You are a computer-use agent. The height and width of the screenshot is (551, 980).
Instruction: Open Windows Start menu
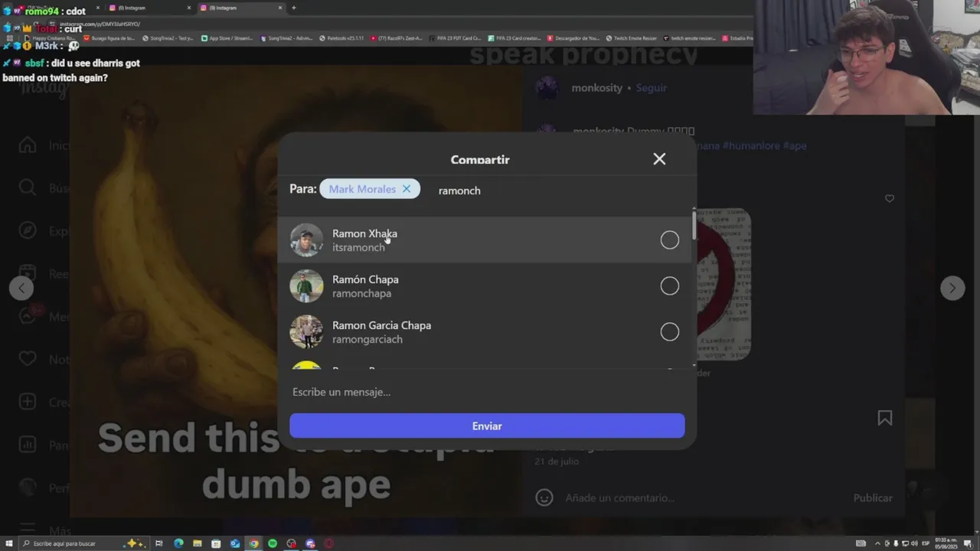(8, 543)
